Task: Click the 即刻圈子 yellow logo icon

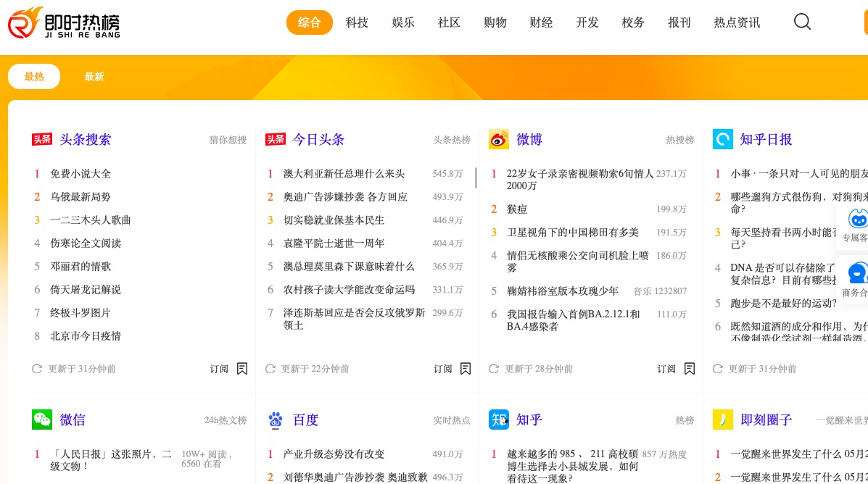Action: pos(722,420)
